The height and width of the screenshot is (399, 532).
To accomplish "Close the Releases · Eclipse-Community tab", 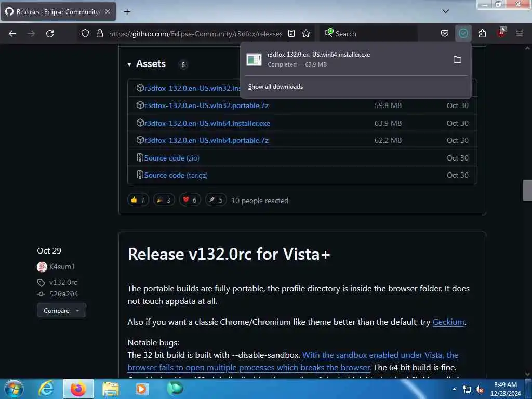I will pyautogui.click(x=108, y=11).
